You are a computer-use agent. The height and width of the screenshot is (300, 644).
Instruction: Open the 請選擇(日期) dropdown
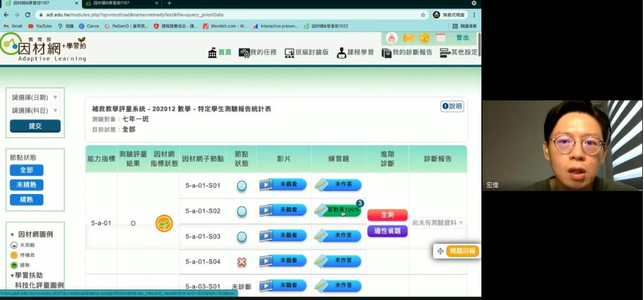pos(35,98)
